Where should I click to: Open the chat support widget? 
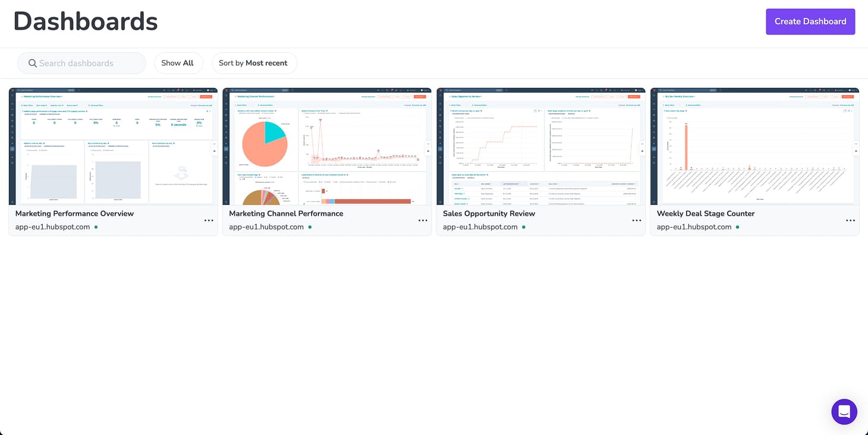[844, 411]
